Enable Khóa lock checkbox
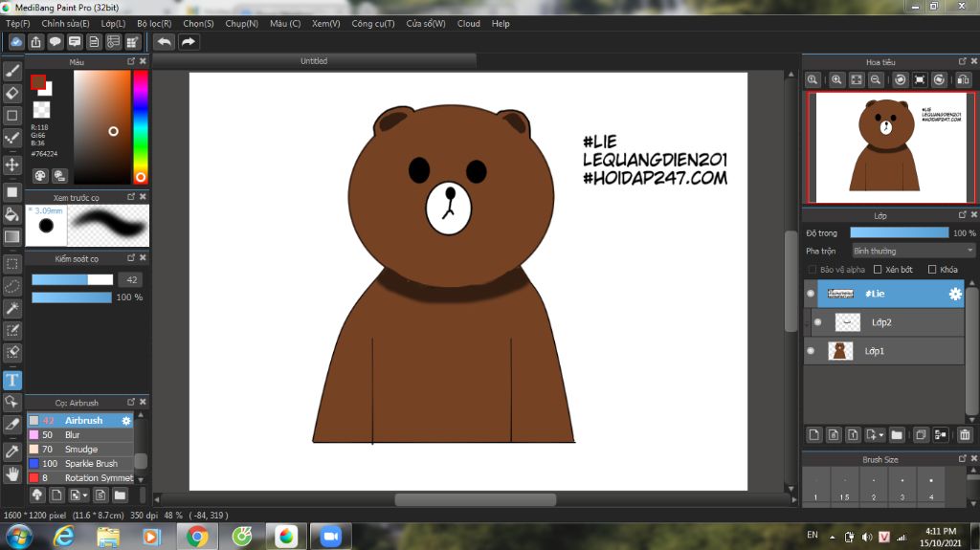 [932, 270]
